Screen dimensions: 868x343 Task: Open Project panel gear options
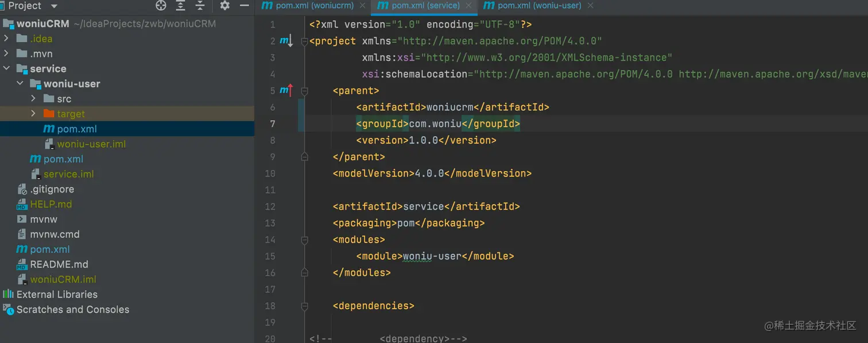[x=225, y=6]
